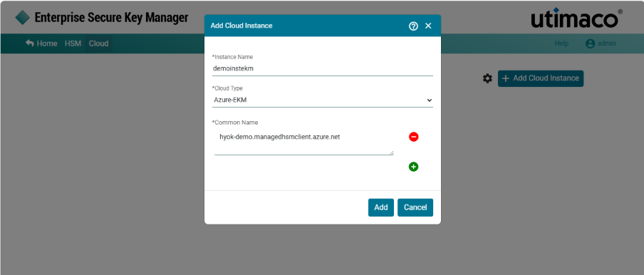
Task: Click the help question mark icon in dialog
Action: click(413, 26)
